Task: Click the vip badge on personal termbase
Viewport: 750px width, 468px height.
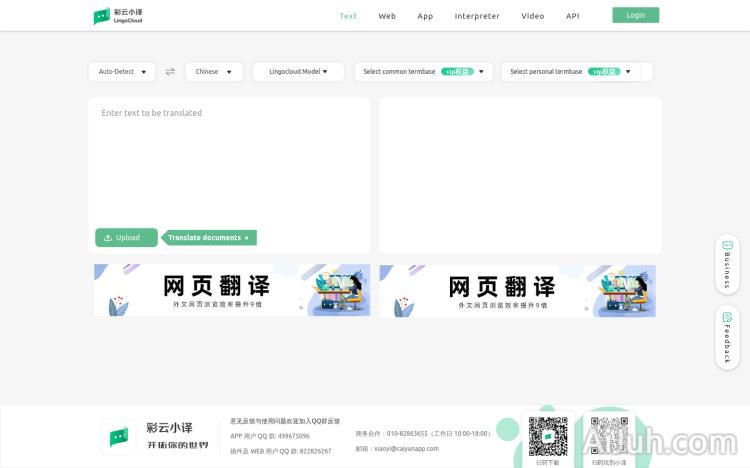Action: [604, 72]
